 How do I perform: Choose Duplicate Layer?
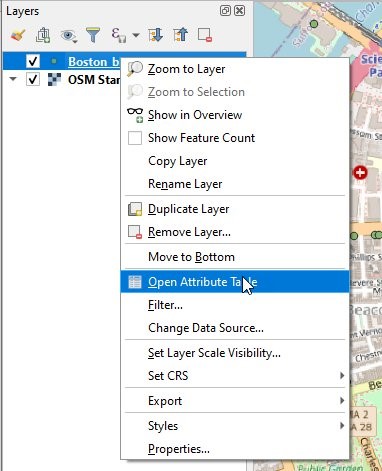click(235, 209)
